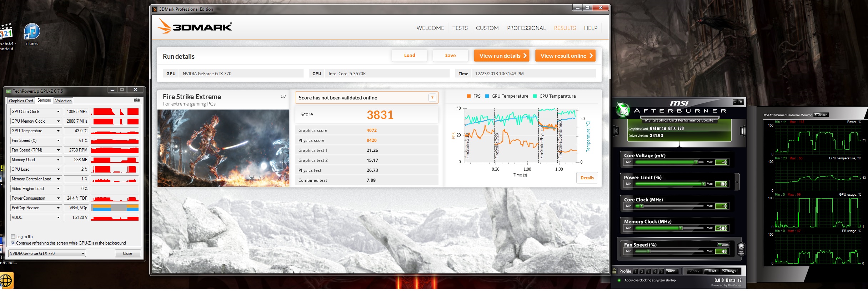Image resolution: width=868 pixels, height=308 pixels.
Task: Click the Afterburner Reset button
Action: (x=712, y=271)
